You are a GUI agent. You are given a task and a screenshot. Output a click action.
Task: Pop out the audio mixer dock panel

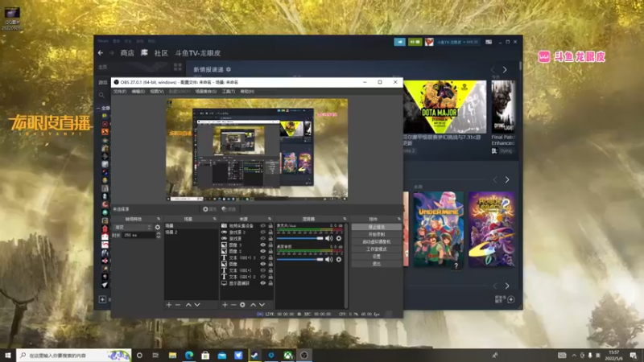tap(345, 219)
